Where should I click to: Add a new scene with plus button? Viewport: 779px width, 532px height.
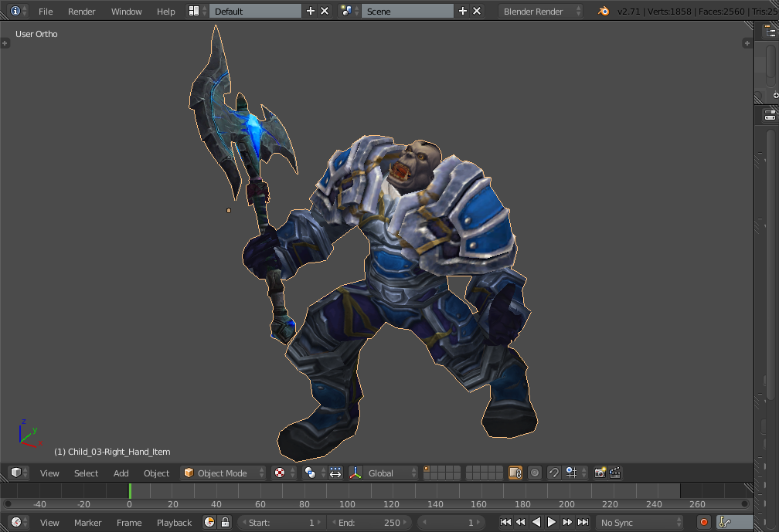coord(462,11)
